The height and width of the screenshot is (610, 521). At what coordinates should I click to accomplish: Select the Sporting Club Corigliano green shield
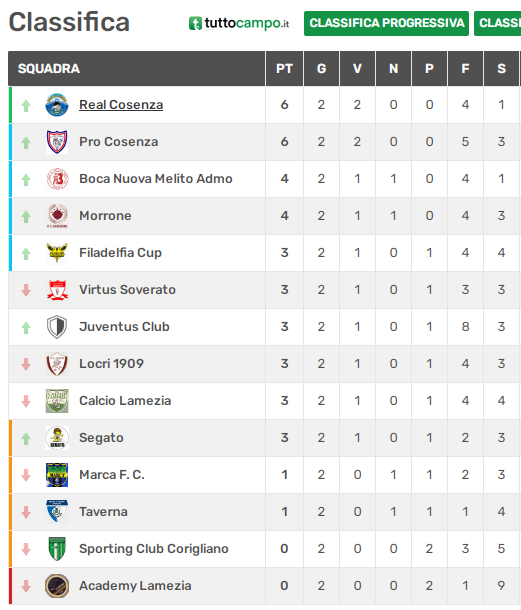(57, 549)
